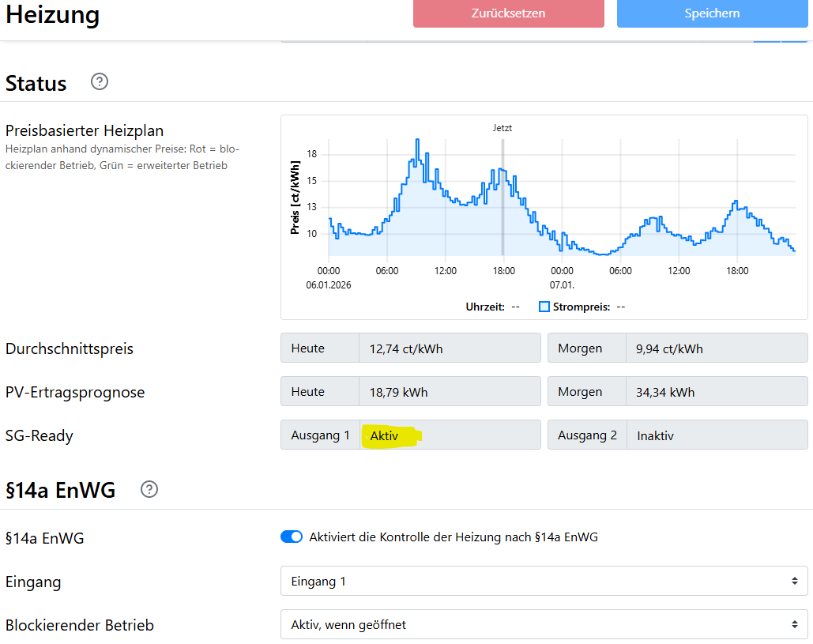Click the Speichern button
Image resolution: width=813 pixels, height=644 pixels.
click(713, 13)
